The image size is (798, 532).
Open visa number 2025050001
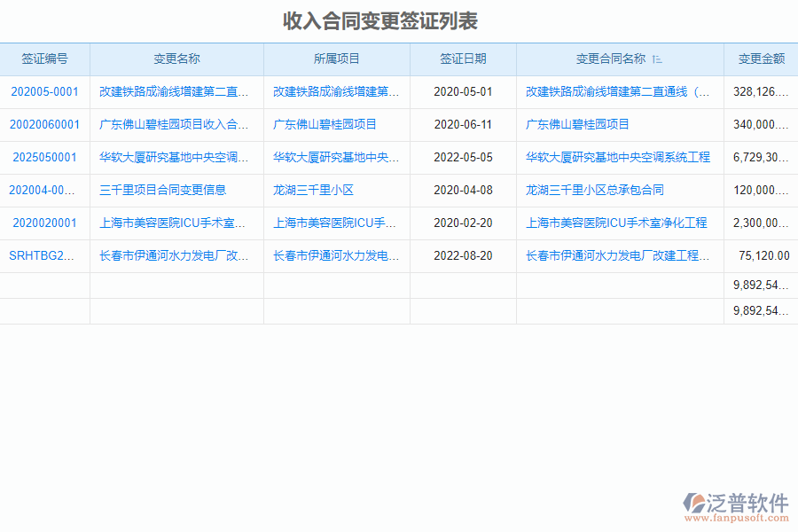pyautogui.click(x=43, y=157)
